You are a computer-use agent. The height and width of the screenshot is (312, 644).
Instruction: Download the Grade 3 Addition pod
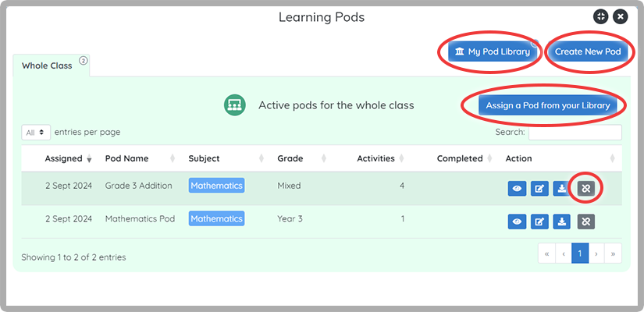562,188
